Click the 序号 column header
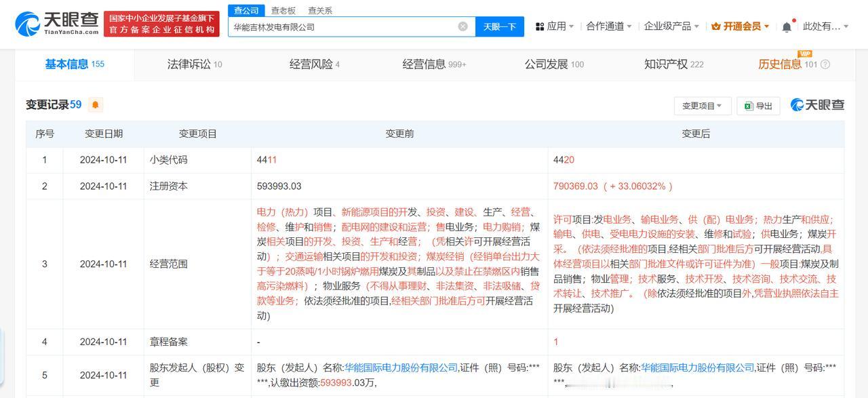The height and width of the screenshot is (398, 868). (45, 134)
